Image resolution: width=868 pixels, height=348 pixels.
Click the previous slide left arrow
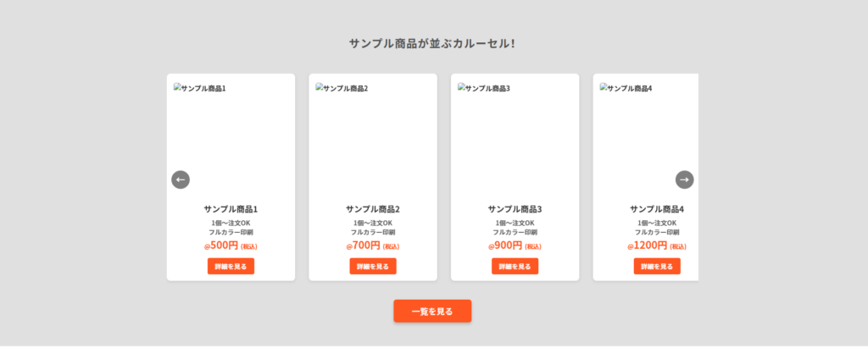pyautogui.click(x=181, y=180)
